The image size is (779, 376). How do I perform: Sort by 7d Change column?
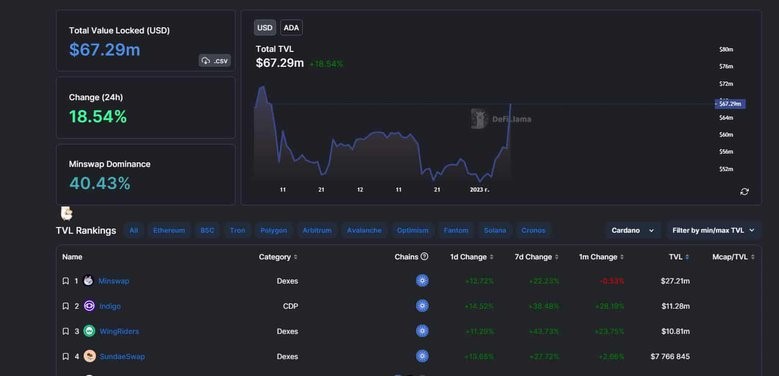(537, 257)
